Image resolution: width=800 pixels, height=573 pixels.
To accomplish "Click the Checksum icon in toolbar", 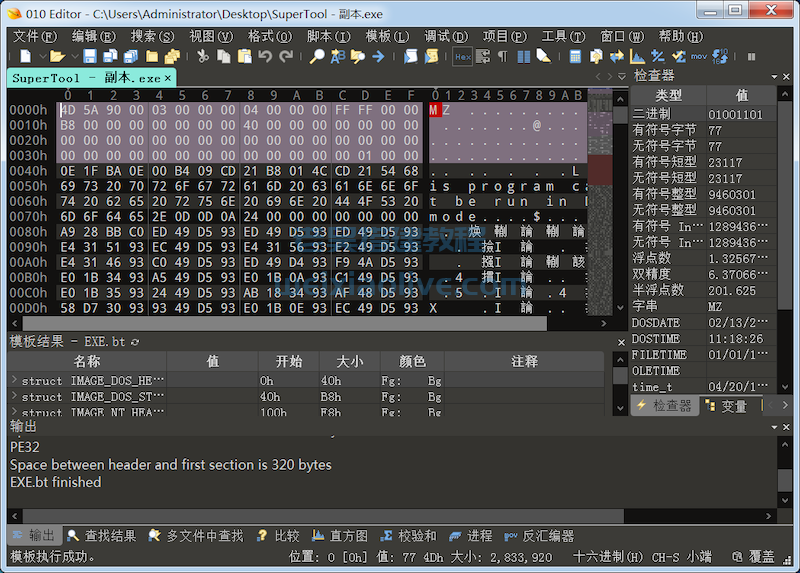I will click(x=679, y=56).
